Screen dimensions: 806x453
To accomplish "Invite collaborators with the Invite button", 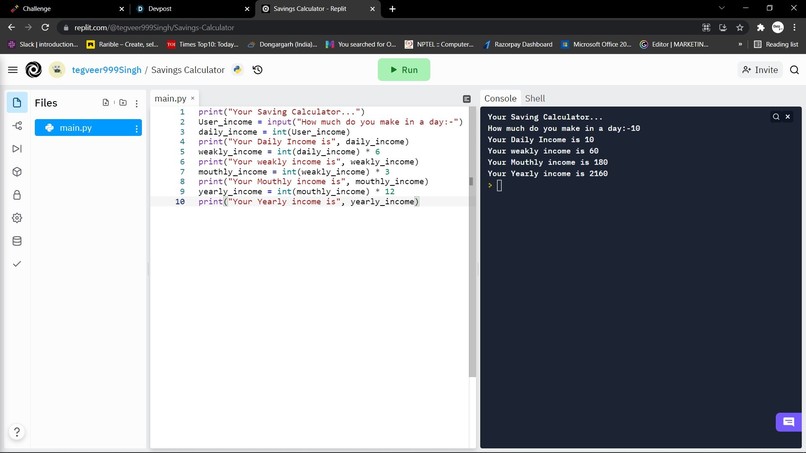I will click(x=760, y=69).
